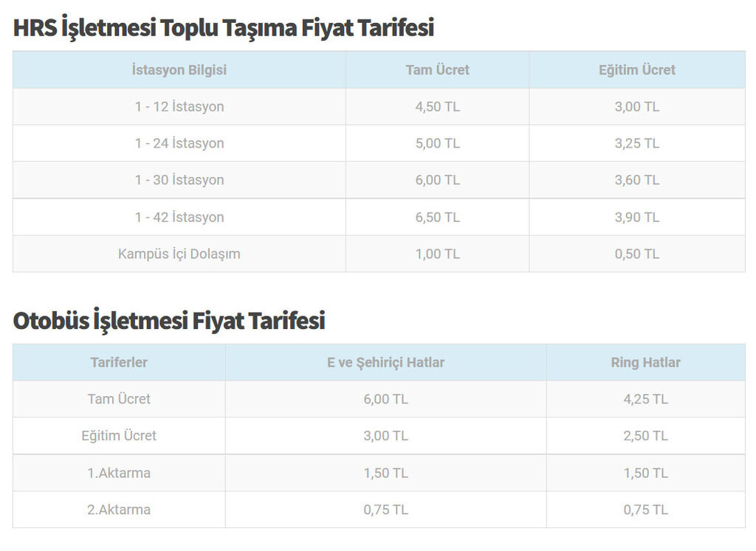Click the Otobüs İşletmesi Fiyat Tarifesi heading
756x551 pixels.
(169, 321)
